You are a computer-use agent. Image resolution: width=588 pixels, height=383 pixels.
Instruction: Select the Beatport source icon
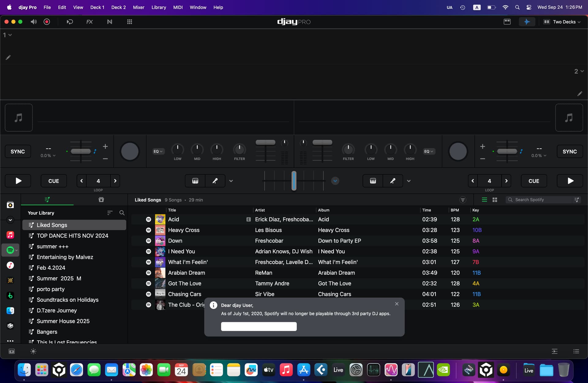coord(10,296)
